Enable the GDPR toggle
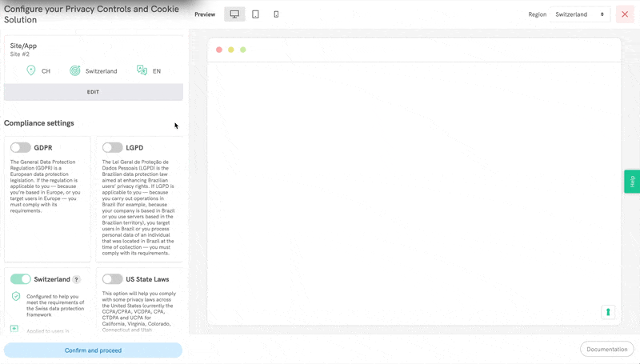 (21, 147)
